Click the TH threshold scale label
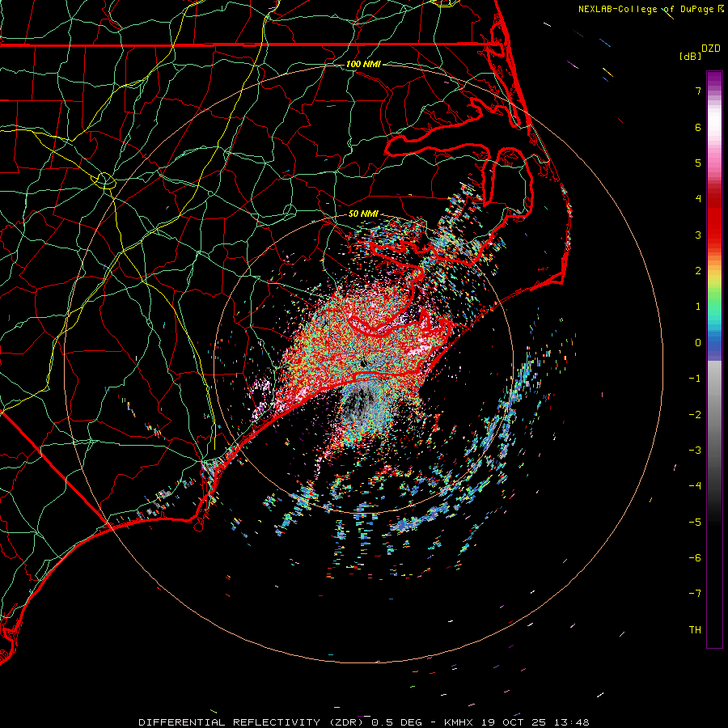The width and height of the screenshot is (728, 728). pos(695,630)
